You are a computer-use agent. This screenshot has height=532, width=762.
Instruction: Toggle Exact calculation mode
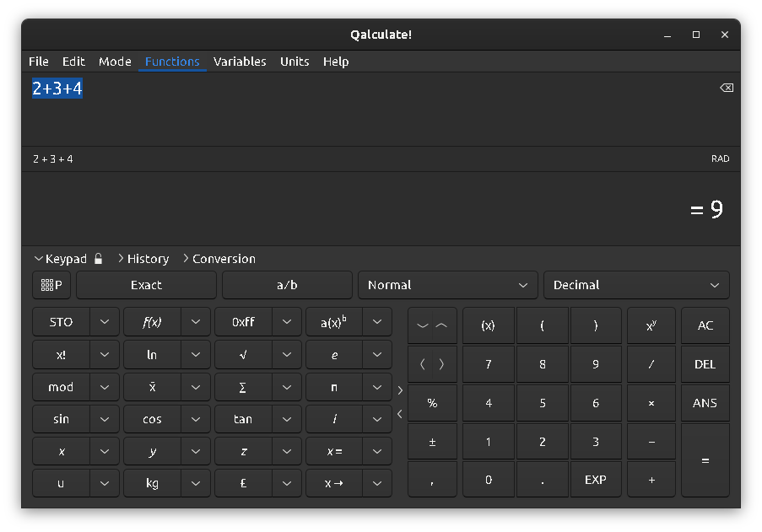[x=145, y=285]
